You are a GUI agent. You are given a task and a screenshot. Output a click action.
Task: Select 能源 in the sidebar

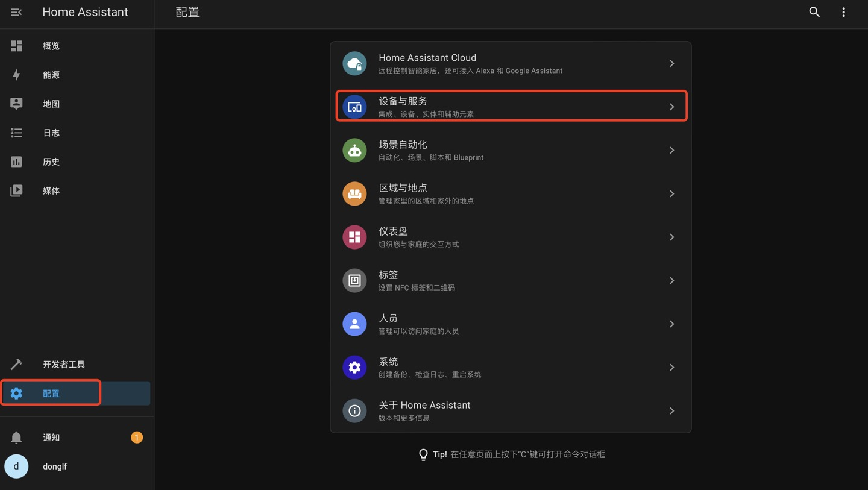(51, 75)
